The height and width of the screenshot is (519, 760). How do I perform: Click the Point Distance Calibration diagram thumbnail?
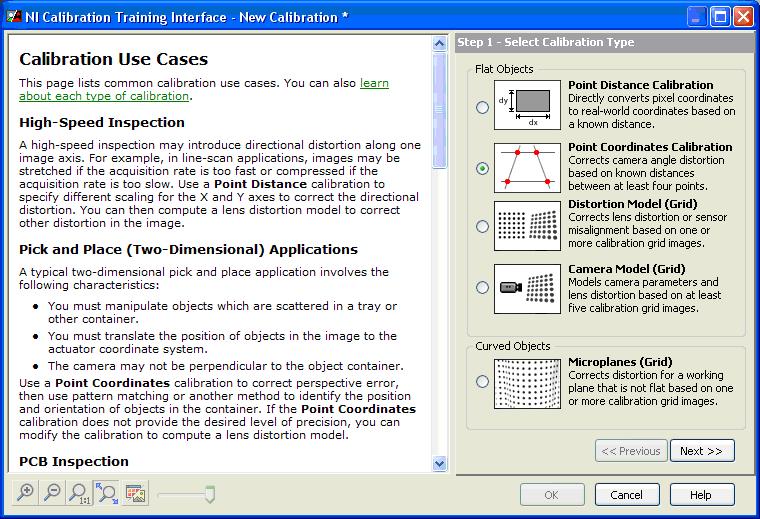coord(527,105)
